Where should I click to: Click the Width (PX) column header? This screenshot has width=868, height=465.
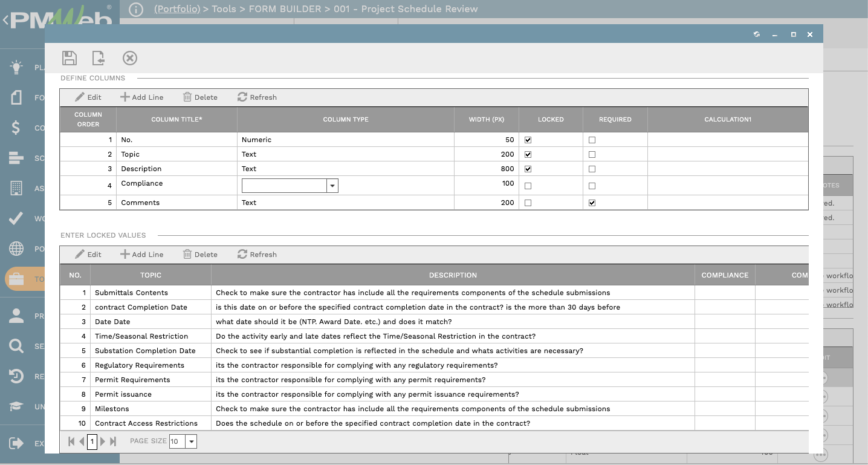pos(487,120)
